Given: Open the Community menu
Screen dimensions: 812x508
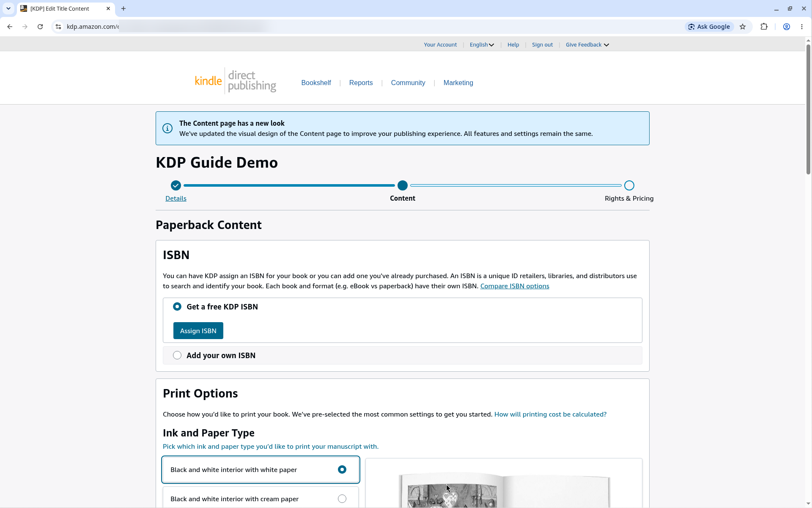Looking at the screenshot, I should pyautogui.click(x=408, y=83).
